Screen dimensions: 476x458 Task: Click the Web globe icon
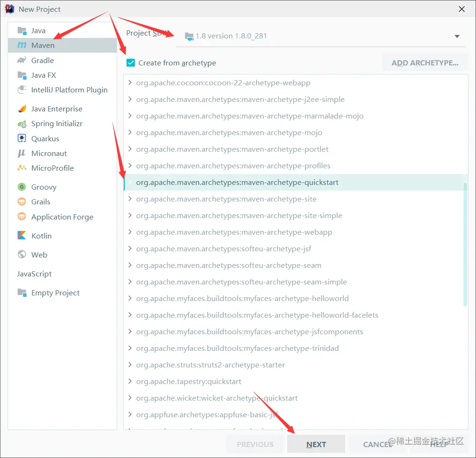(x=22, y=254)
